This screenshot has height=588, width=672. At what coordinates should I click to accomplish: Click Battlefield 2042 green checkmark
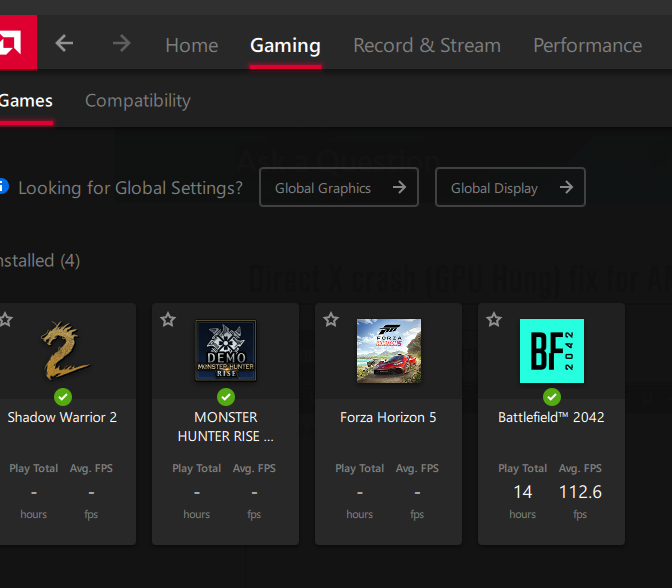click(x=552, y=397)
